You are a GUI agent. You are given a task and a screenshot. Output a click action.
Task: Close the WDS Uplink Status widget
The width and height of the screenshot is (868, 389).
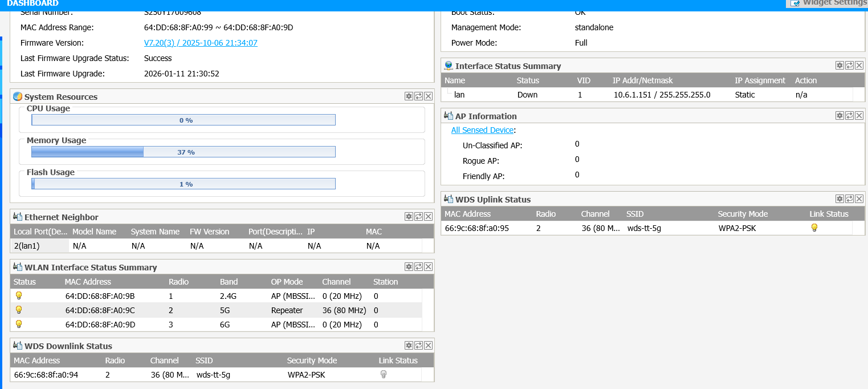[859, 199]
